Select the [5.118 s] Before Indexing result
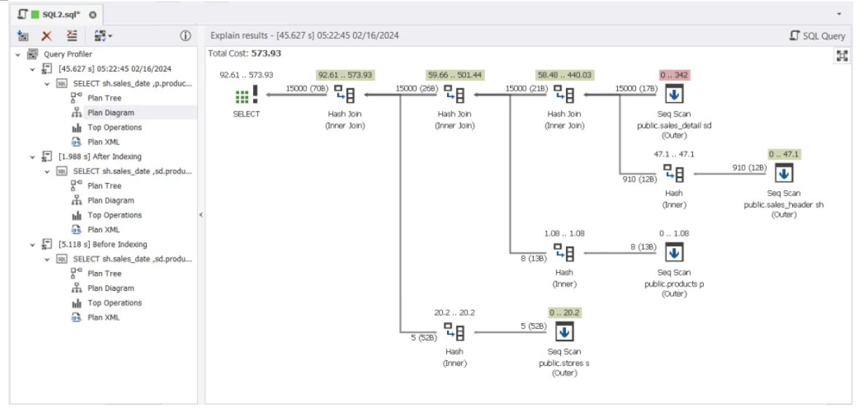The height and width of the screenshot is (420, 868). [102, 244]
